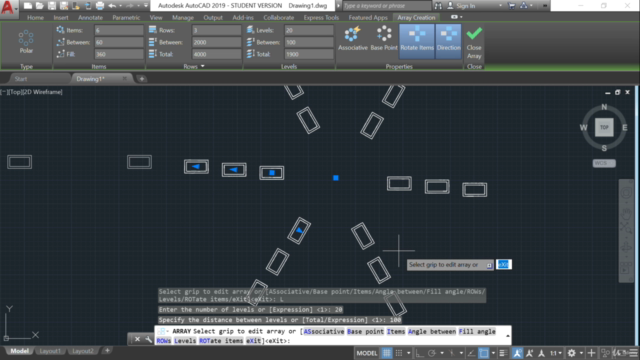Expand command line history arrow
The image size is (640, 360).
tap(507, 336)
